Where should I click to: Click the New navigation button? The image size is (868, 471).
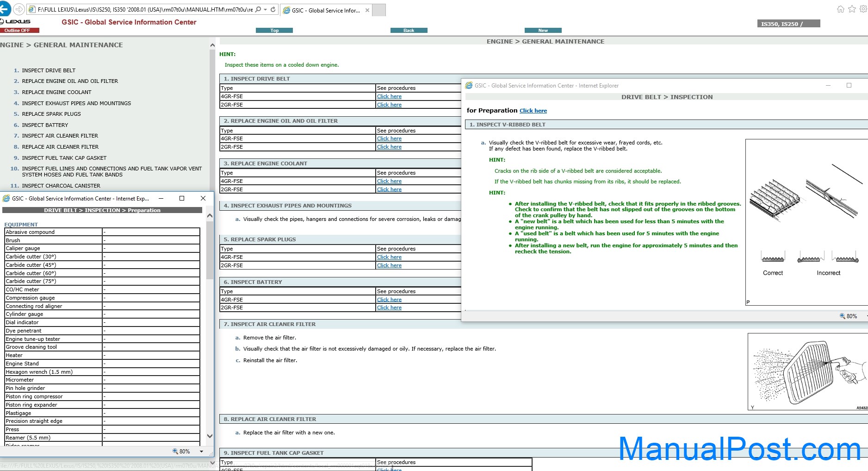click(x=543, y=31)
